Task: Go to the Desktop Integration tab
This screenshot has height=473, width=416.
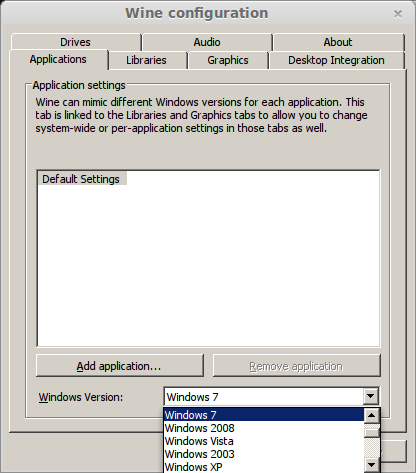Action: [x=337, y=60]
